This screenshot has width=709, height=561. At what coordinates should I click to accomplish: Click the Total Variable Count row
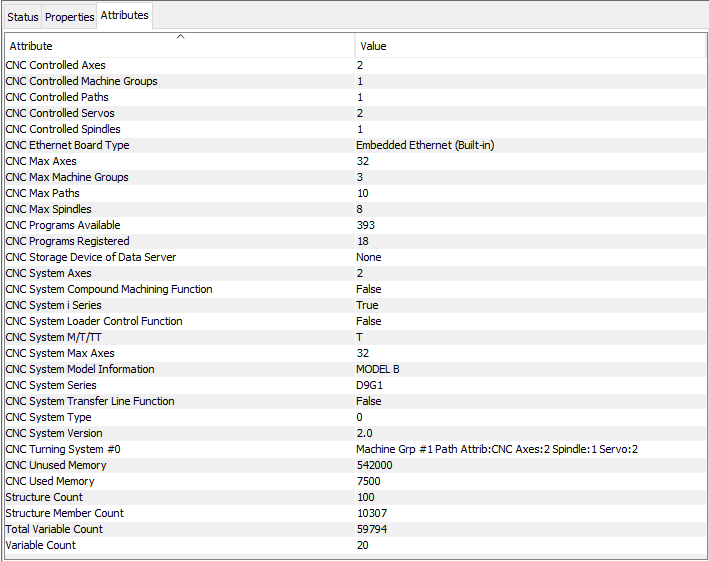tap(54, 529)
